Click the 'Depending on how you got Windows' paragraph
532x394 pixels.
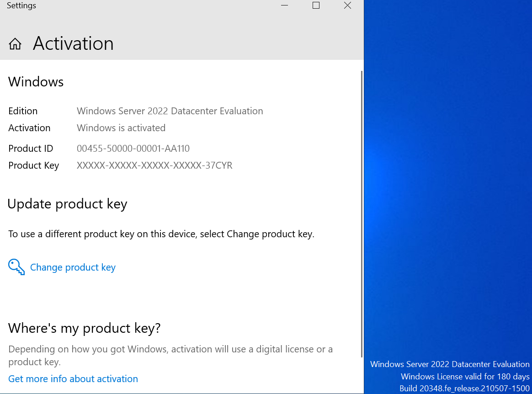tap(170, 355)
